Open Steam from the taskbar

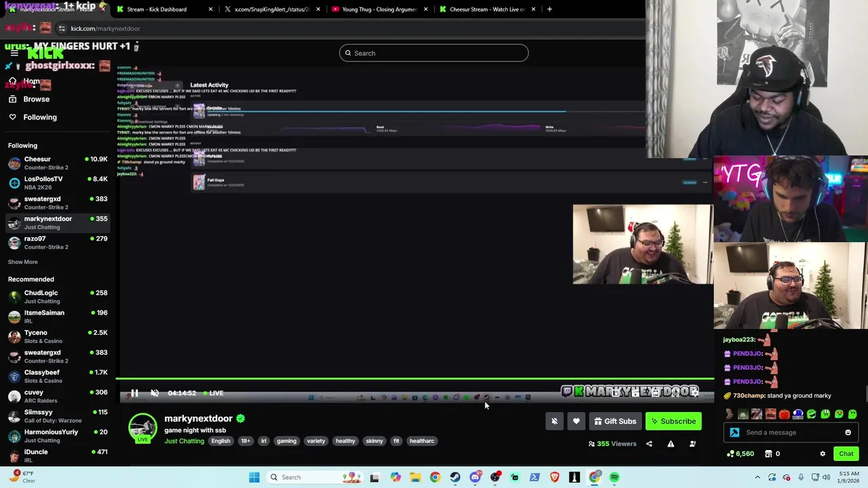(455, 477)
